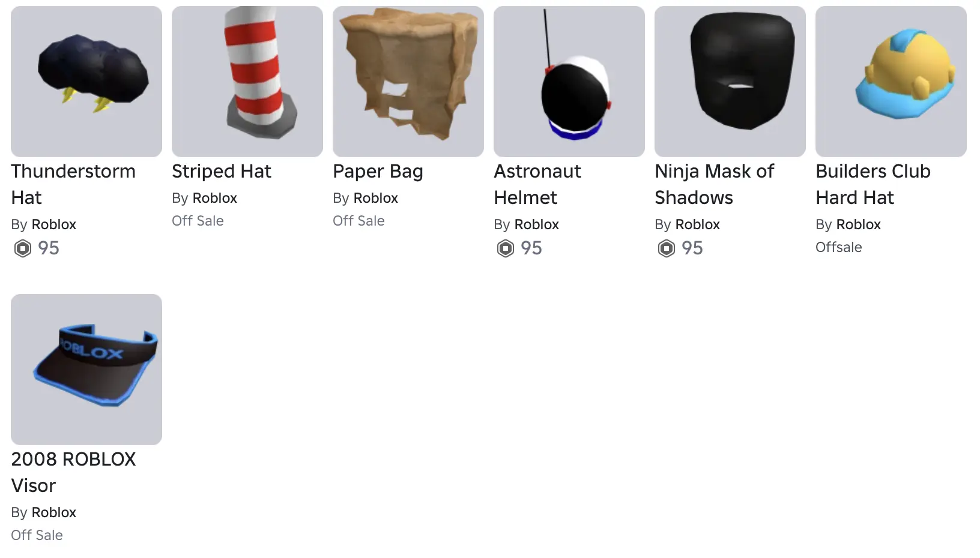This screenshot has width=980, height=558.
Task: Click the Robux icon under Ninja Mask
Action: click(667, 248)
